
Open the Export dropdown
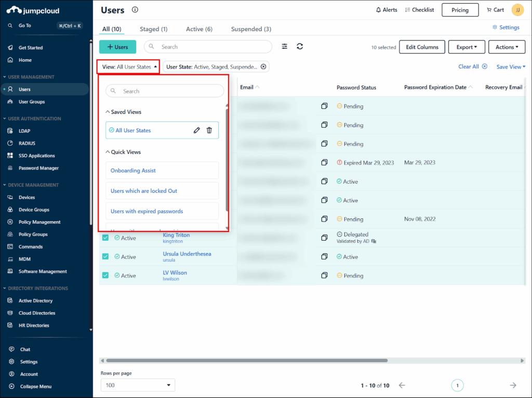[x=467, y=47]
